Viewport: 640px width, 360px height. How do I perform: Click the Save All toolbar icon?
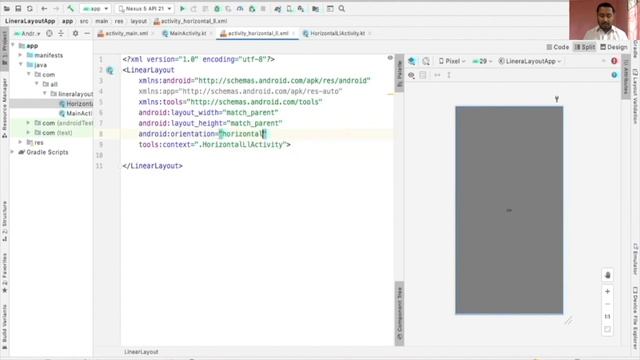[x=18, y=9]
